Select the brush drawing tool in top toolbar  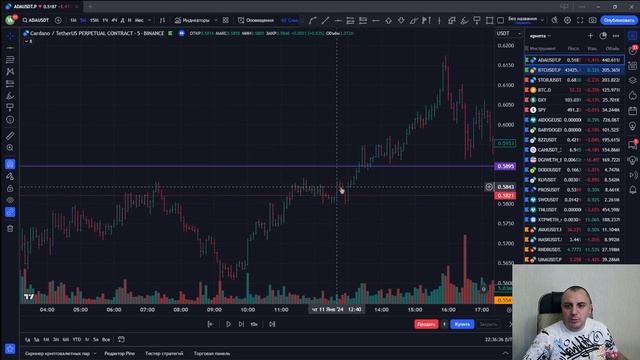pyautogui.click(x=464, y=20)
